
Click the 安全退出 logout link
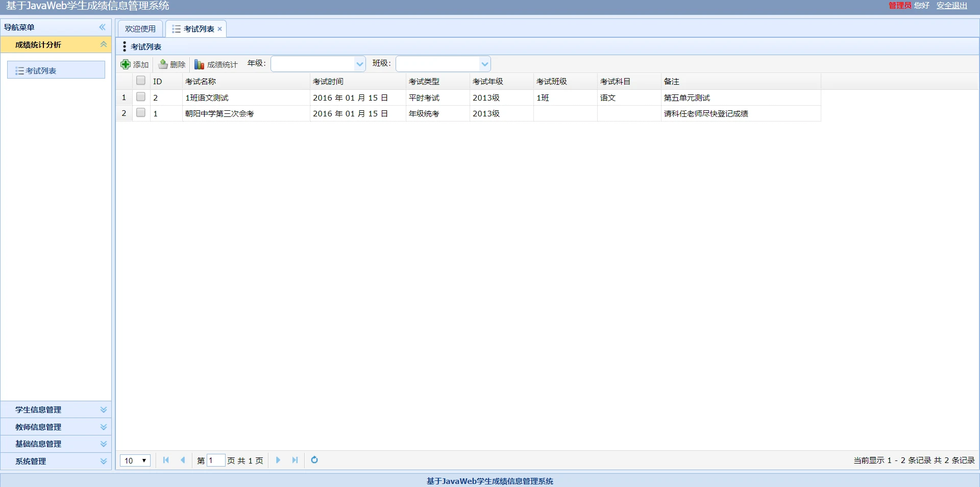coord(952,6)
